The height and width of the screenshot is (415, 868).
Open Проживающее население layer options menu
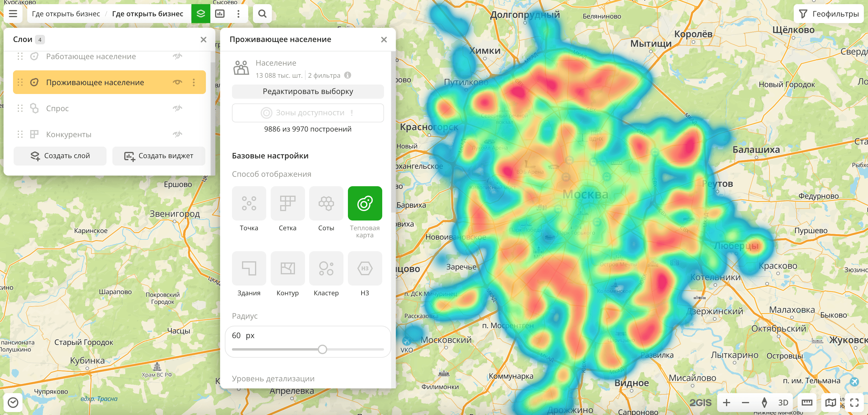[194, 82]
